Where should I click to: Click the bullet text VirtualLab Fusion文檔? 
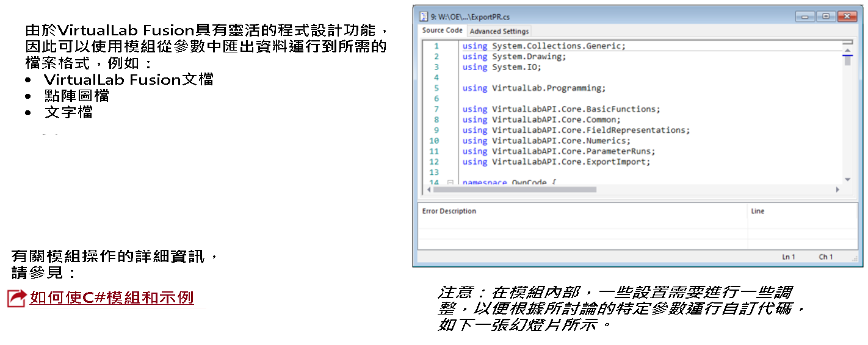(x=129, y=80)
